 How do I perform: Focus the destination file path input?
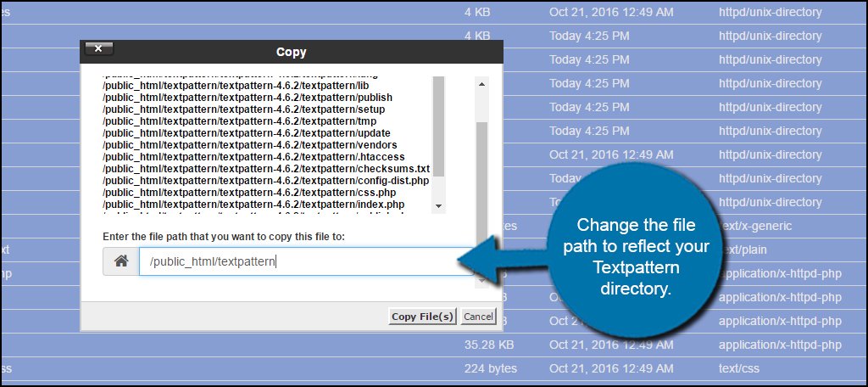[306, 261]
